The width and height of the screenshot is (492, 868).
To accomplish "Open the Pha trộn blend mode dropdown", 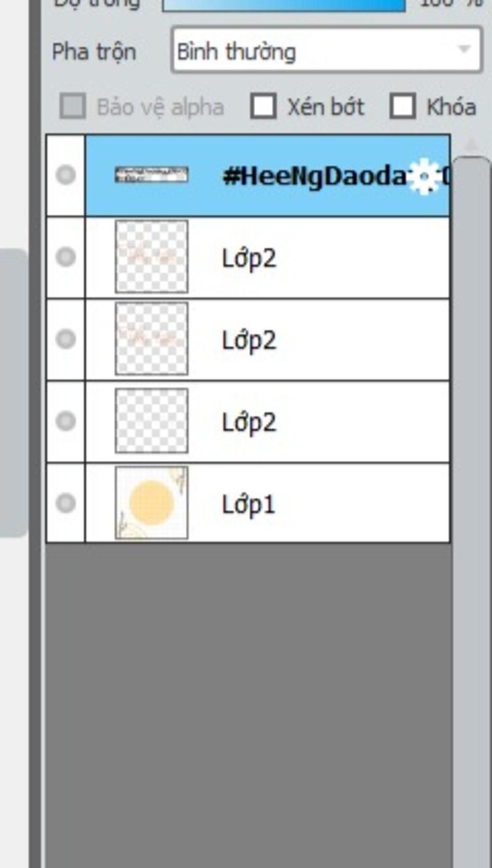I will pyautogui.click(x=327, y=50).
